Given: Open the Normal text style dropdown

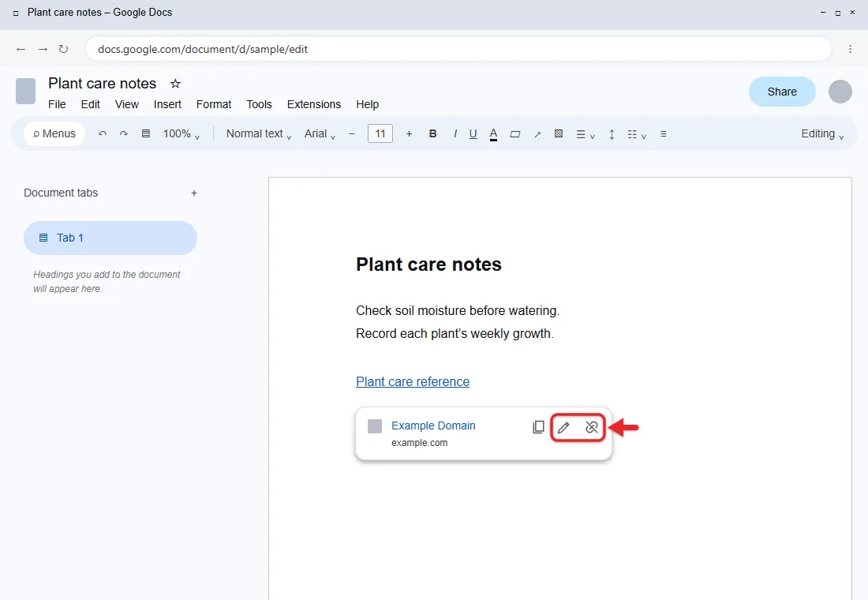Looking at the screenshot, I should pos(259,134).
